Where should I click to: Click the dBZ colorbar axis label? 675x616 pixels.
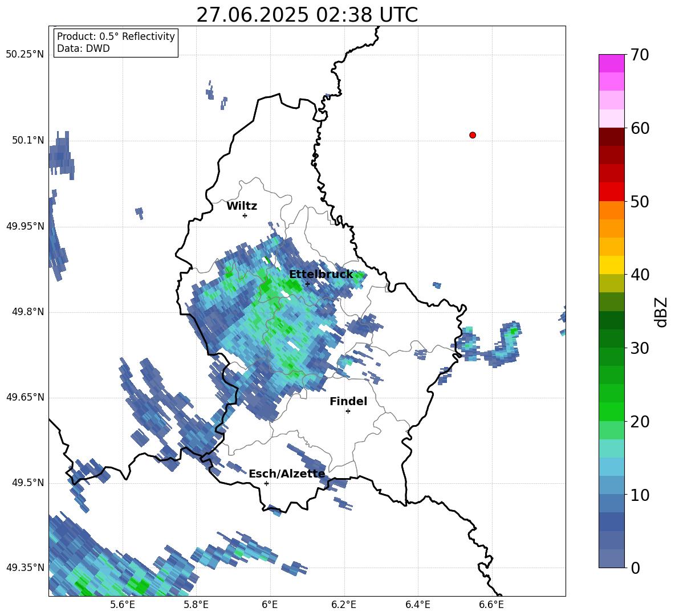(x=662, y=312)
